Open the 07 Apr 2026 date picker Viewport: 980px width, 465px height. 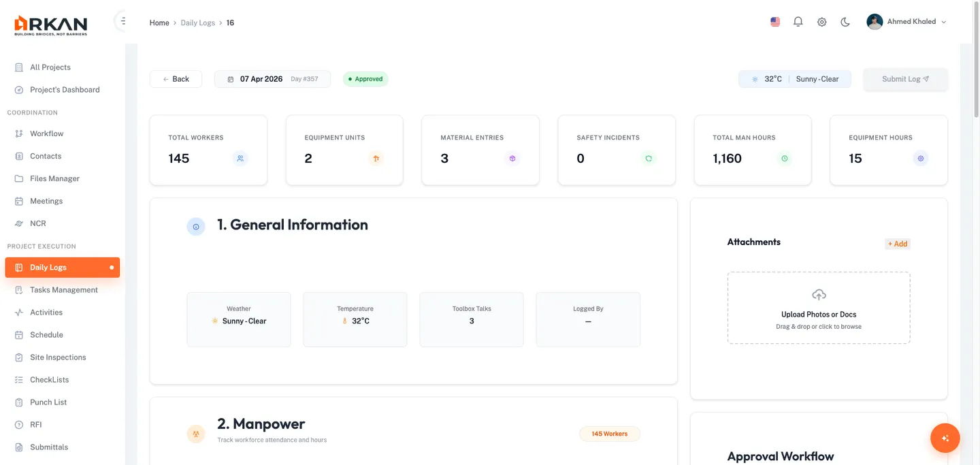(272, 79)
